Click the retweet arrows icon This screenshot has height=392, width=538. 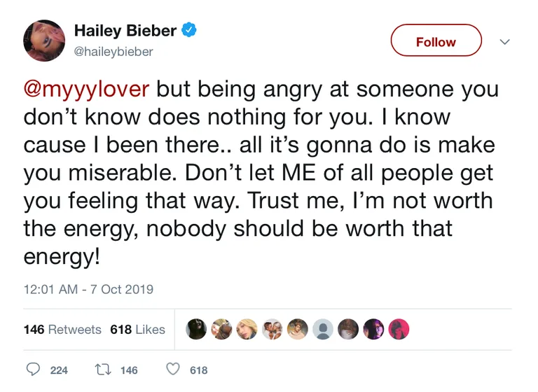[103, 370]
